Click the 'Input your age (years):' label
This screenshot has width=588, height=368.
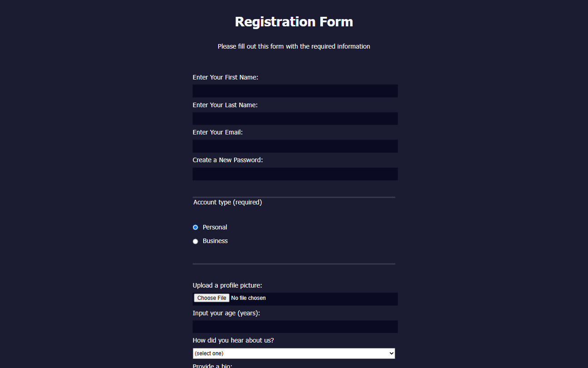coord(226,313)
